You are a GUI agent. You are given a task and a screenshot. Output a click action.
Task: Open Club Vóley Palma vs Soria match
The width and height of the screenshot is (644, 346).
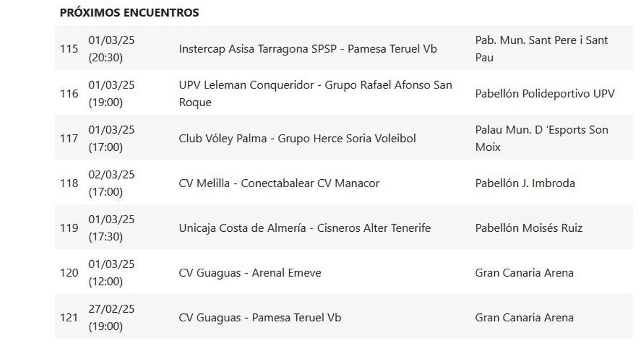click(x=297, y=138)
